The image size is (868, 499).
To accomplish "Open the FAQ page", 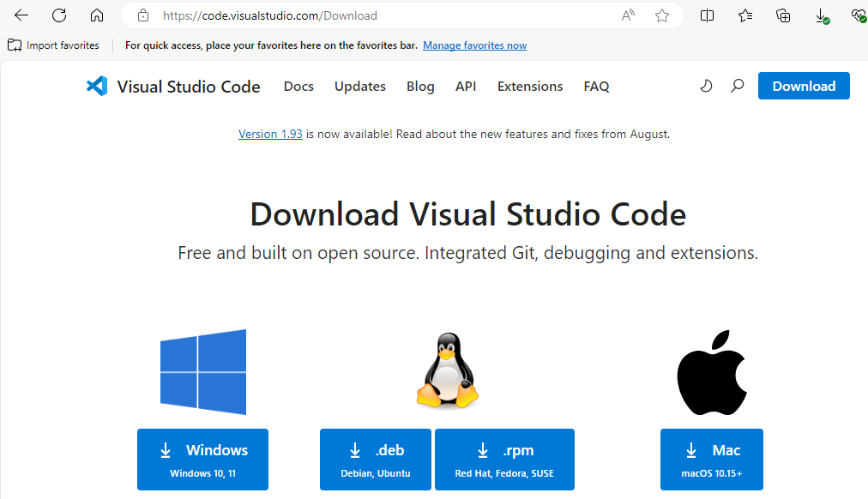I will [596, 87].
